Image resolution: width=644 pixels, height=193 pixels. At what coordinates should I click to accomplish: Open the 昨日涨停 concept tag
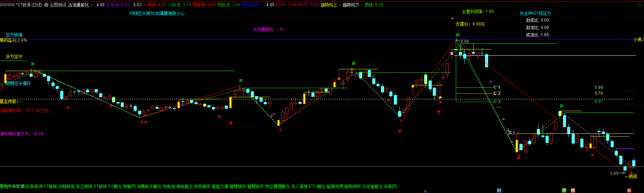tap(30, 186)
